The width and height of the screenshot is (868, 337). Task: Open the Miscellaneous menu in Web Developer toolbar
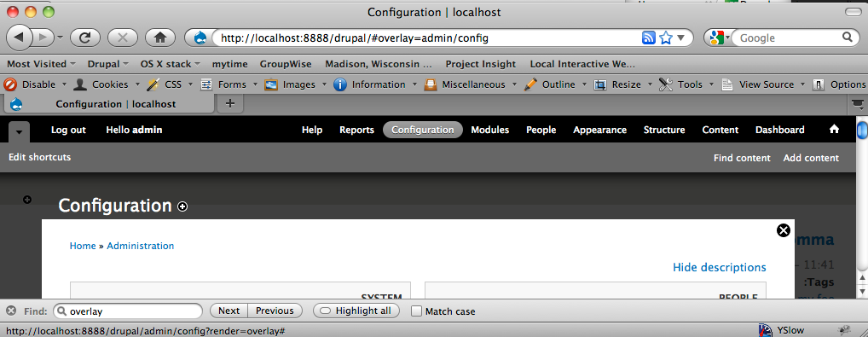point(470,84)
